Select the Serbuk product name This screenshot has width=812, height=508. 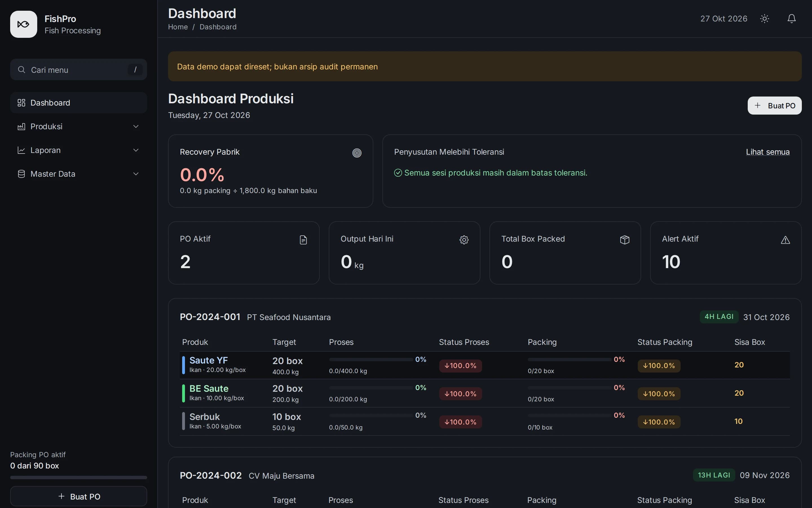coord(205,417)
